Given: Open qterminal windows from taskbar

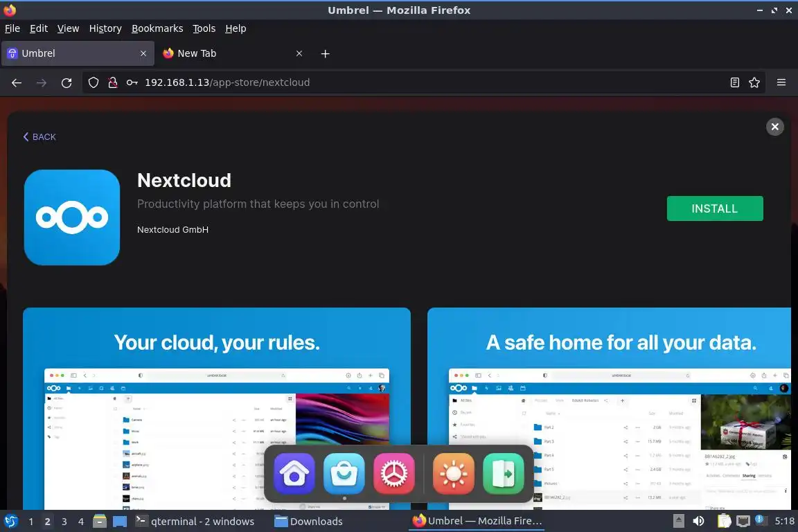Looking at the screenshot, I should (195, 522).
